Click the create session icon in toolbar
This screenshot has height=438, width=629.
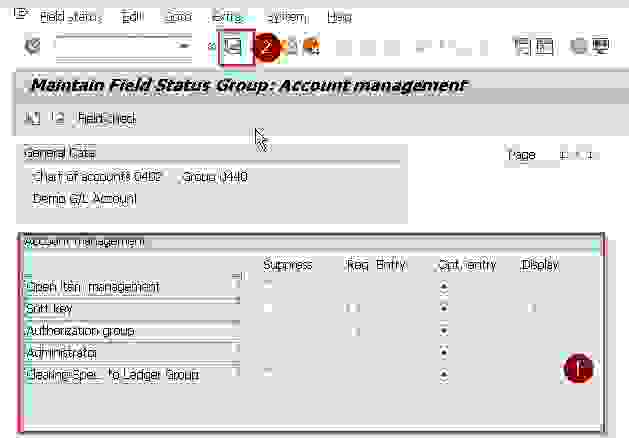(x=521, y=47)
